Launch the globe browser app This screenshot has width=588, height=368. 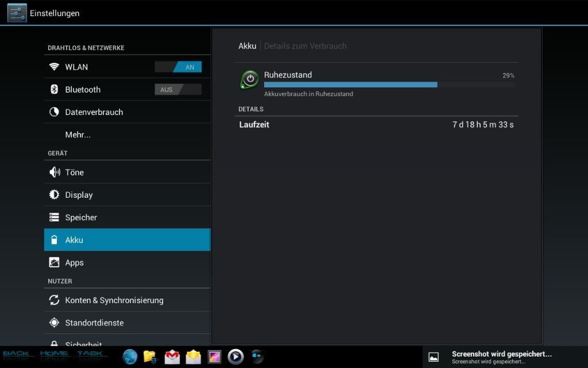click(130, 356)
